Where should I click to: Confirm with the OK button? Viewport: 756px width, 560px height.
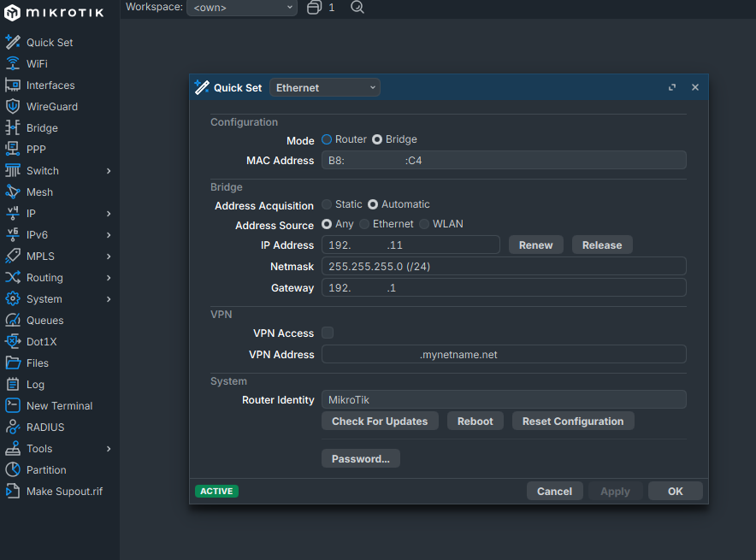675,491
